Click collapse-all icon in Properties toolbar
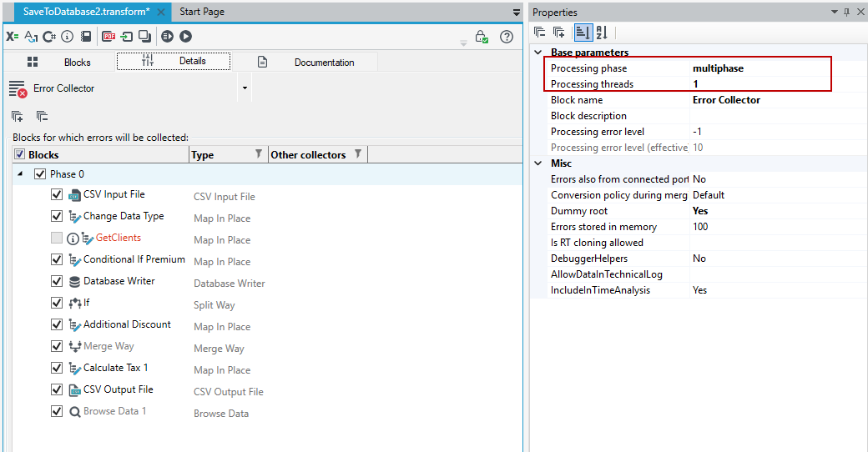 click(540, 33)
